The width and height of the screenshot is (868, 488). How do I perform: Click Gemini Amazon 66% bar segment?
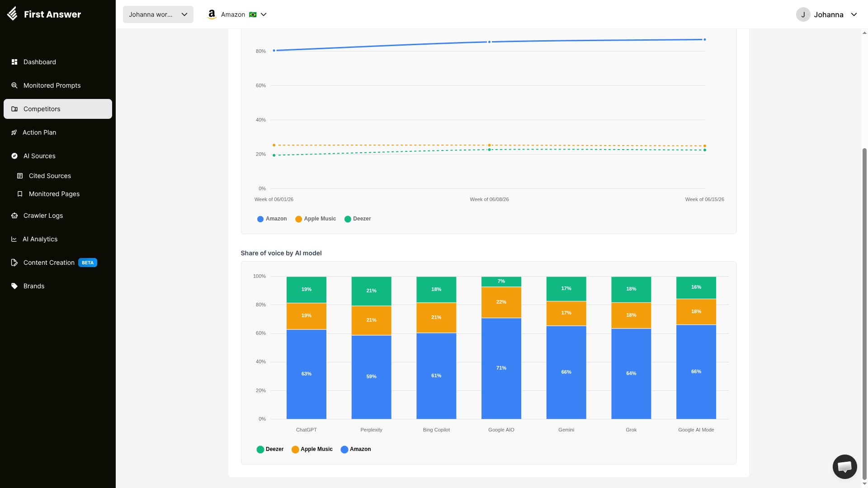pos(566,372)
